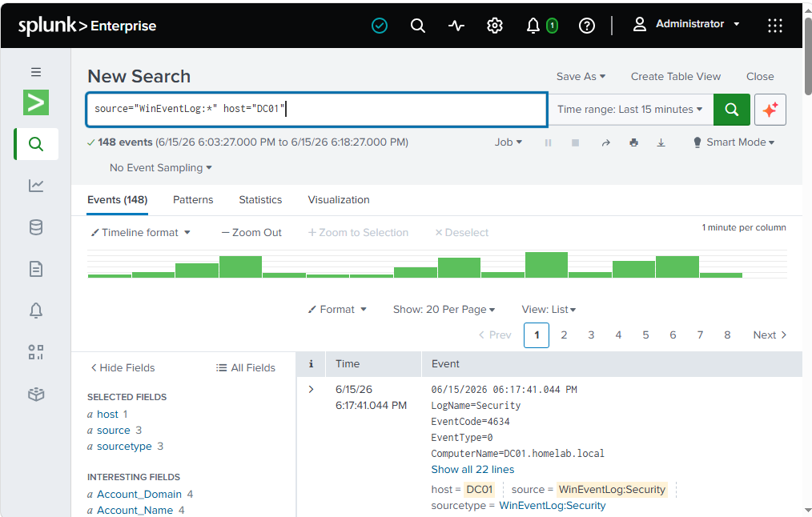Export results with the download icon
The image size is (812, 517).
[x=661, y=142]
